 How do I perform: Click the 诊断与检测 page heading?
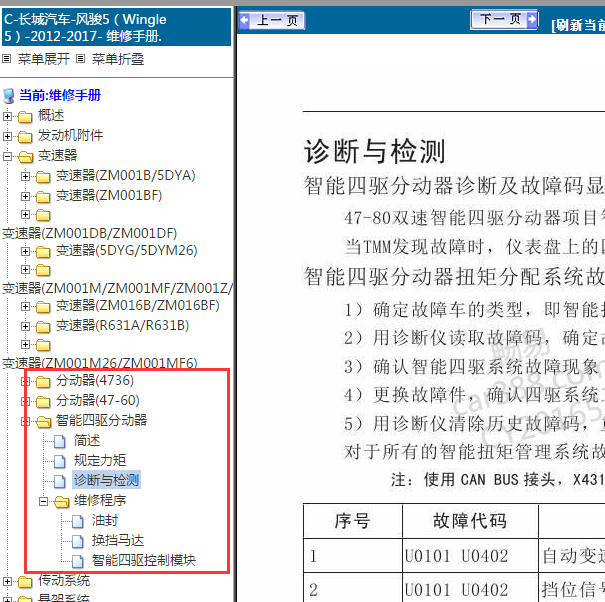click(375, 151)
